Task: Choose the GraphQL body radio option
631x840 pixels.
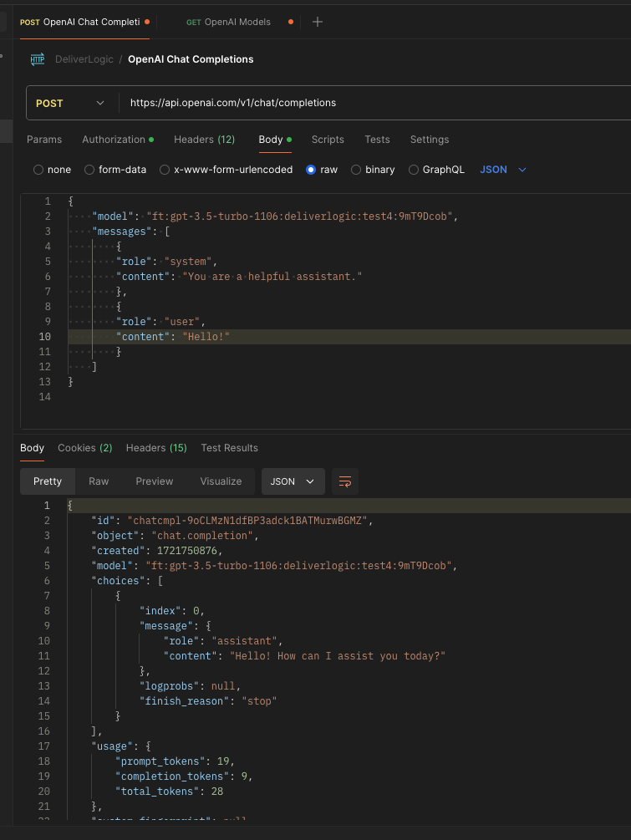Action: (414, 170)
